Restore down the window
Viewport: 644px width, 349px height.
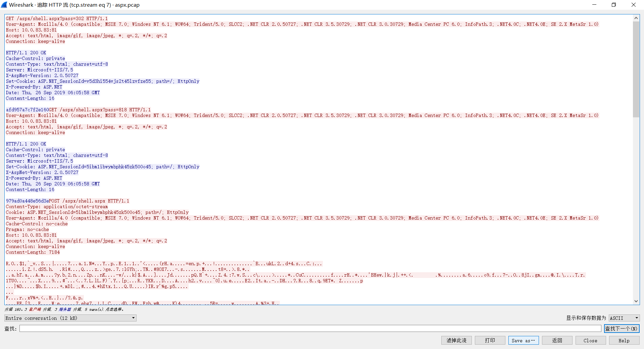point(614,5)
